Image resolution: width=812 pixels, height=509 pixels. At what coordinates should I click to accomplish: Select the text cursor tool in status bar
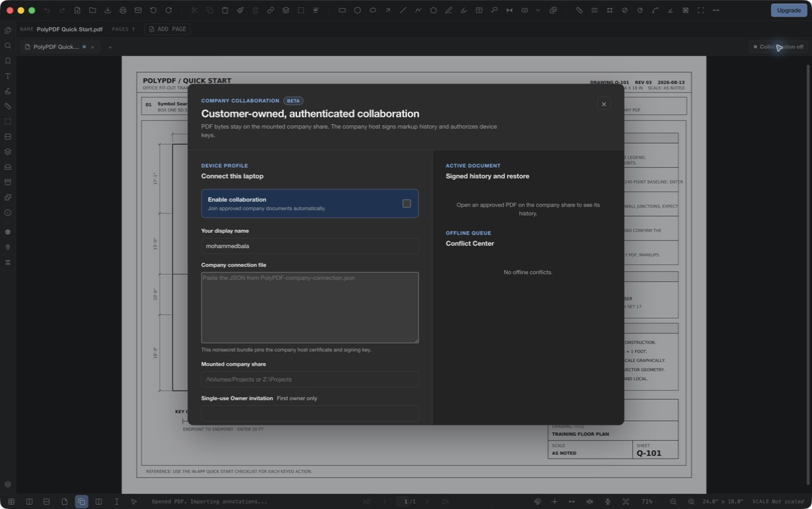(x=116, y=502)
